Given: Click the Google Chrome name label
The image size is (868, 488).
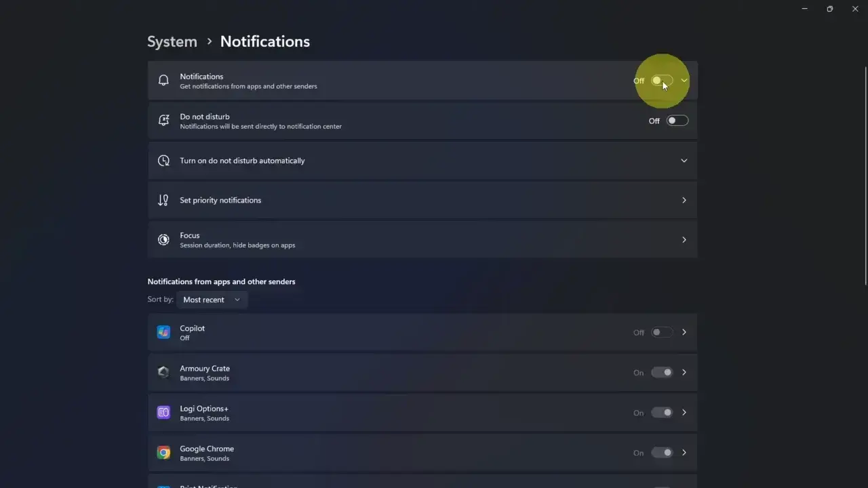Looking at the screenshot, I should tap(207, 449).
